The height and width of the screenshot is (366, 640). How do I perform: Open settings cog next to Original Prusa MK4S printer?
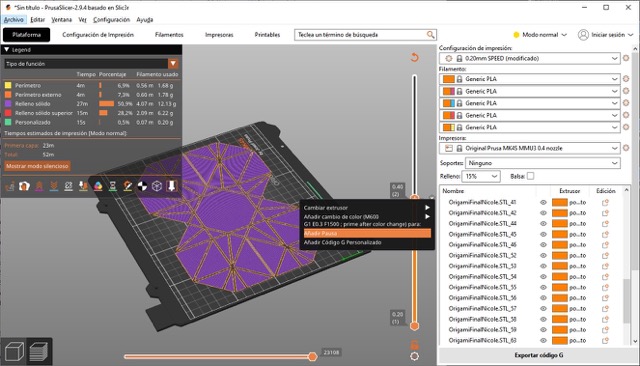pyautogui.click(x=626, y=148)
